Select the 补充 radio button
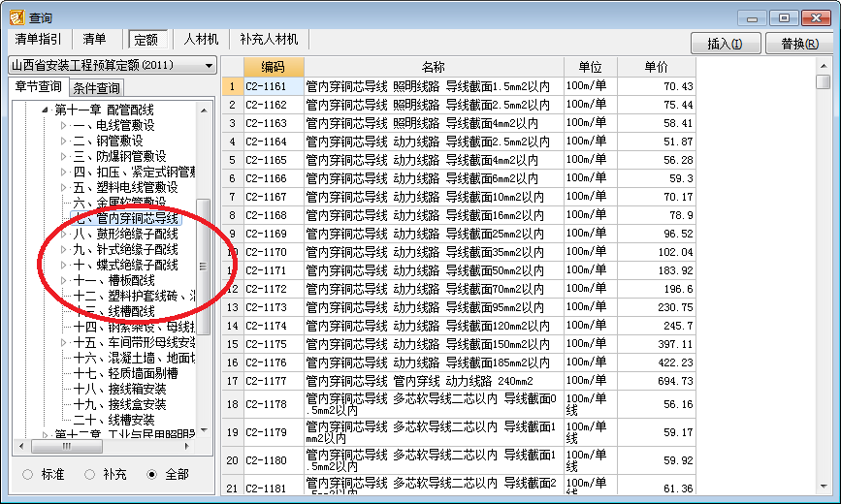This screenshot has height=504, width=841. 89,474
